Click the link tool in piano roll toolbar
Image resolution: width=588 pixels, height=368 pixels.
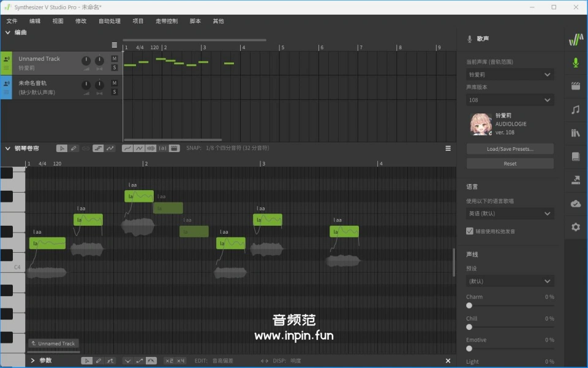[x=86, y=148]
